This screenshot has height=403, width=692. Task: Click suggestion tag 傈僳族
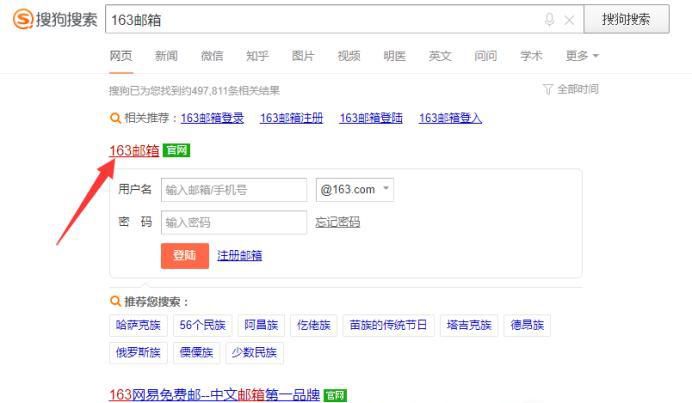point(196,353)
